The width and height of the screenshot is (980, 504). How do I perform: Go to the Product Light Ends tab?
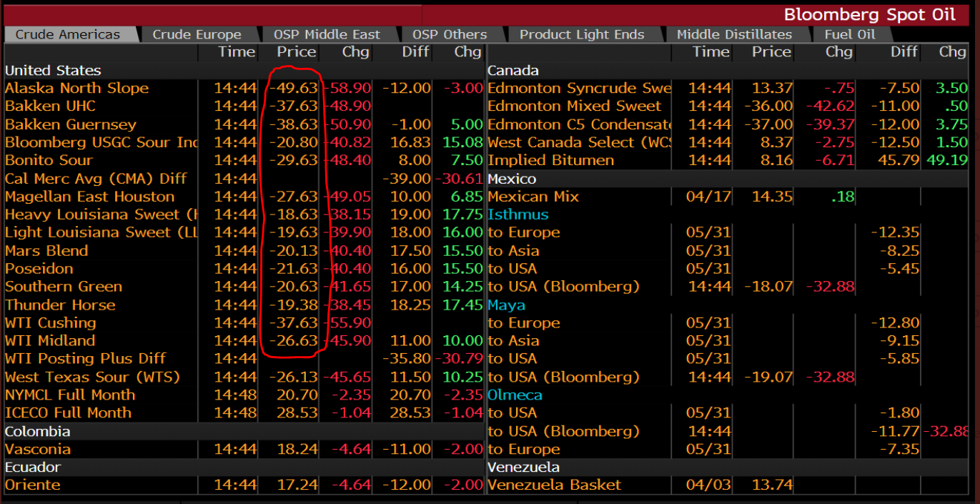coord(581,34)
